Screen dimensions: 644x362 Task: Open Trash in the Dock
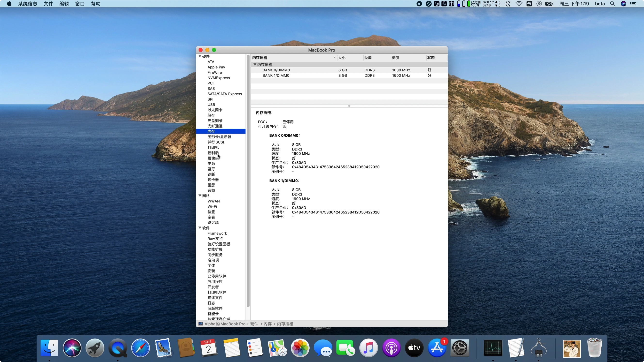tap(595, 347)
